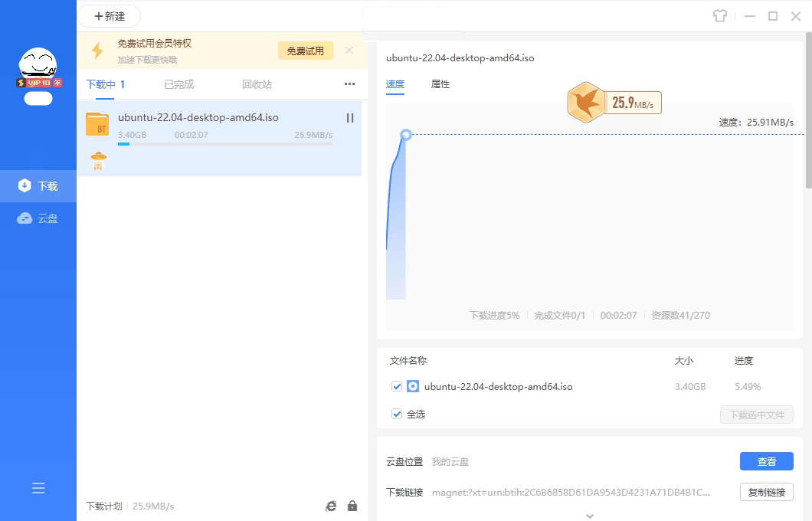Click the browser icon in status bar
Image resolution: width=812 pixels, height=521 pixels.
331,506
